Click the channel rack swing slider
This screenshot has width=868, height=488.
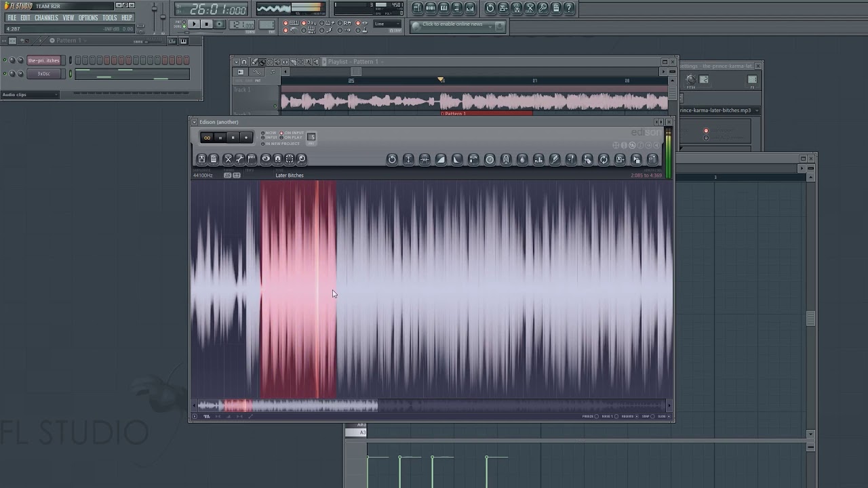point(153,41)
